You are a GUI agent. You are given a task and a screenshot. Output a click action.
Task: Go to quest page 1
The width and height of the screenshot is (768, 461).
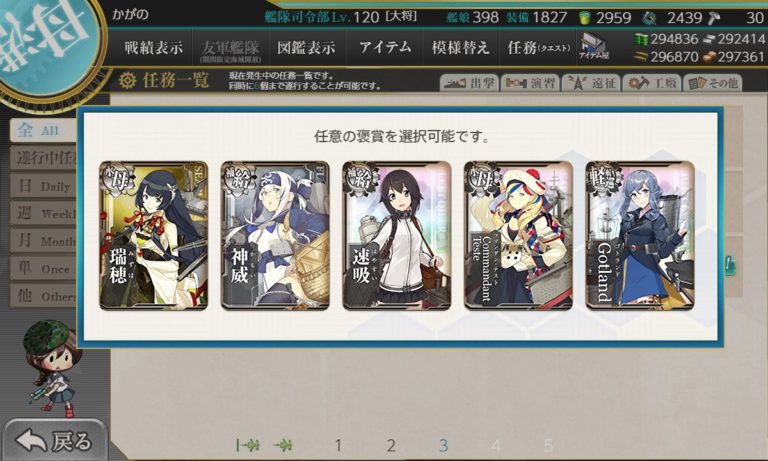(x=338, y=445)
